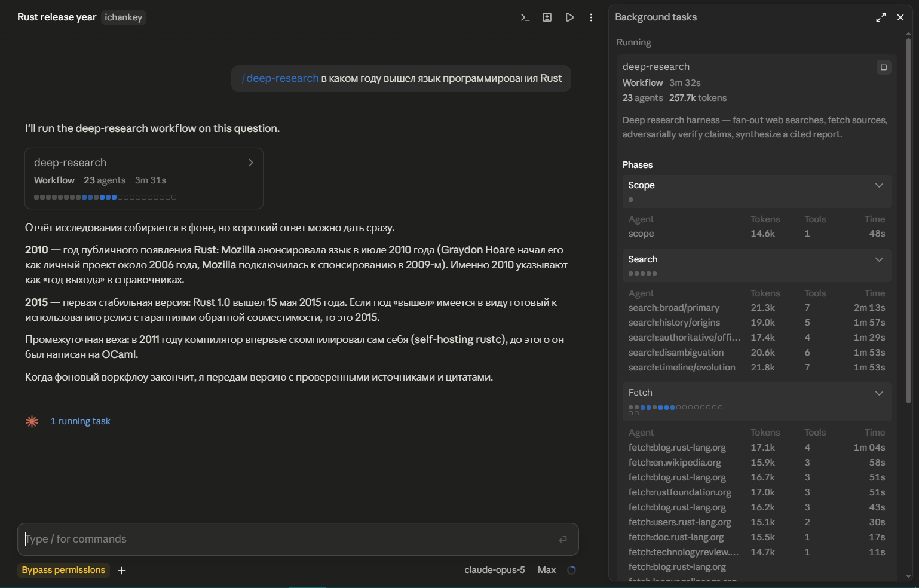
Task: Change the Max effort level
Action: tap(547, 570)
